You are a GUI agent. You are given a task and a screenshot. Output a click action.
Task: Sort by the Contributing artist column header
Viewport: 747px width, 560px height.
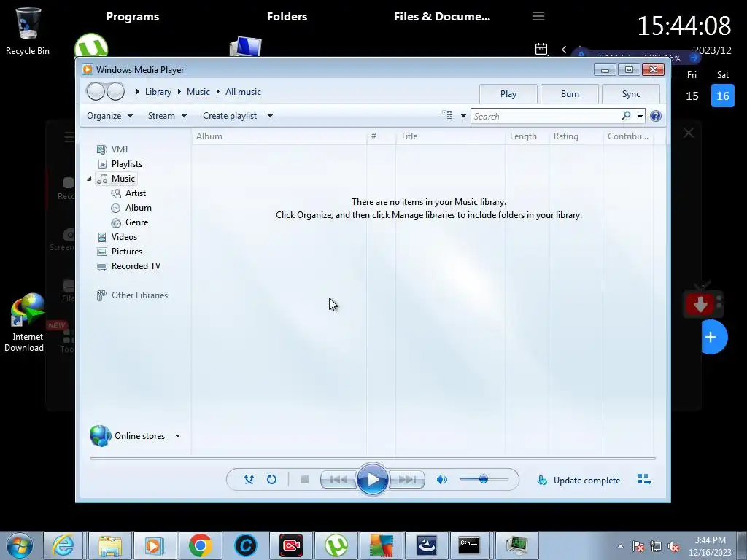(x=629, y=136)
